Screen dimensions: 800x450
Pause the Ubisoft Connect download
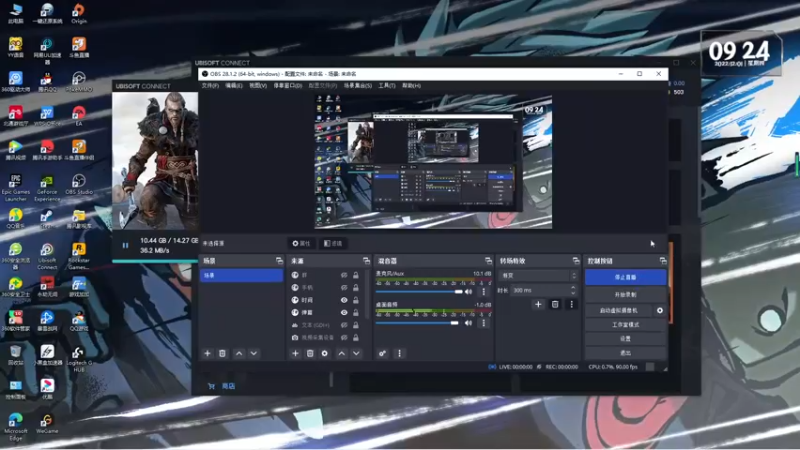click(x=126, y=245)
